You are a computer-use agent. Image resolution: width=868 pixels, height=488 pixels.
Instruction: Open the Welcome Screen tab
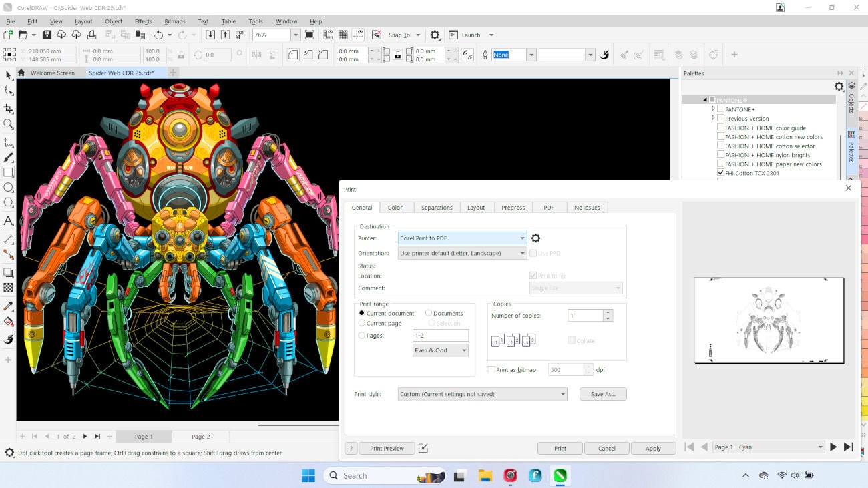(x=52, y=73)
